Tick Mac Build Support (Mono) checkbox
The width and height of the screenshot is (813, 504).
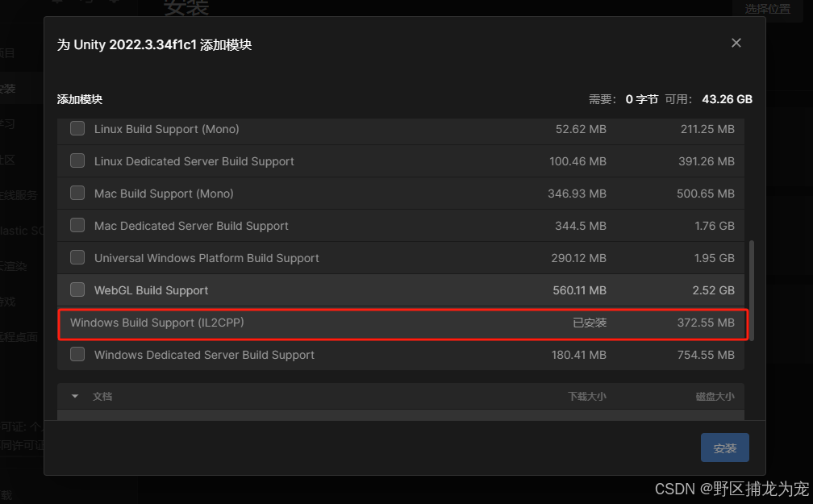pos(77,193)
